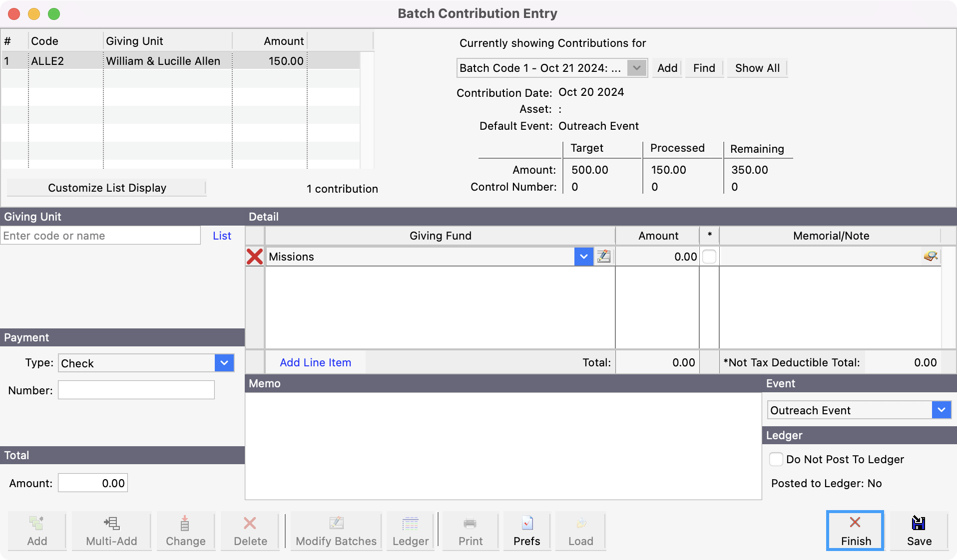Open the Payment Type dropdown showing Check
Screen dimensions: 957x560
(x=223, y=363)
